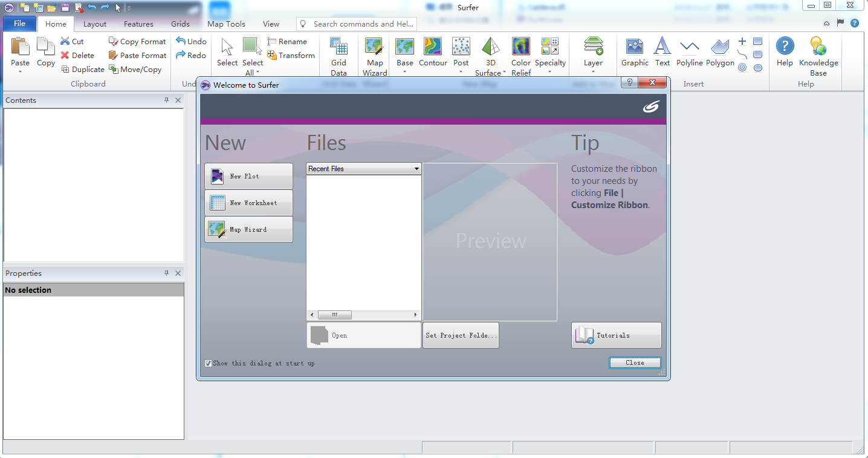Click the Paste clipboard icon
The width and height of the screenshot is (868, 458).
pyautogui.click(x=20, y=47)
